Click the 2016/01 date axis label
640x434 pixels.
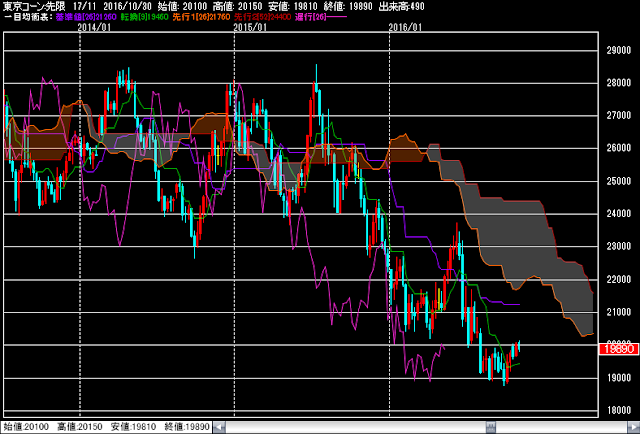tap(405, 27)
